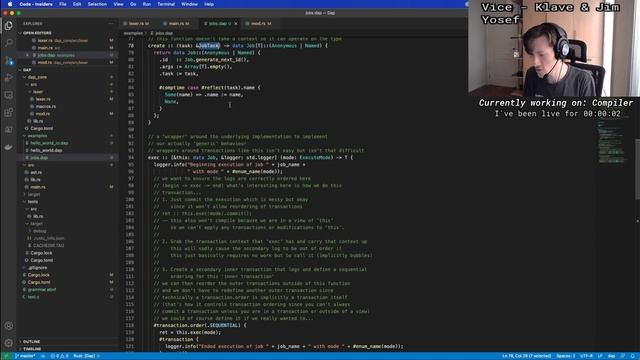This screenshot has width=640, height=360.
Task: Click the examples breadcrumb segment
Action: (133, 33)
